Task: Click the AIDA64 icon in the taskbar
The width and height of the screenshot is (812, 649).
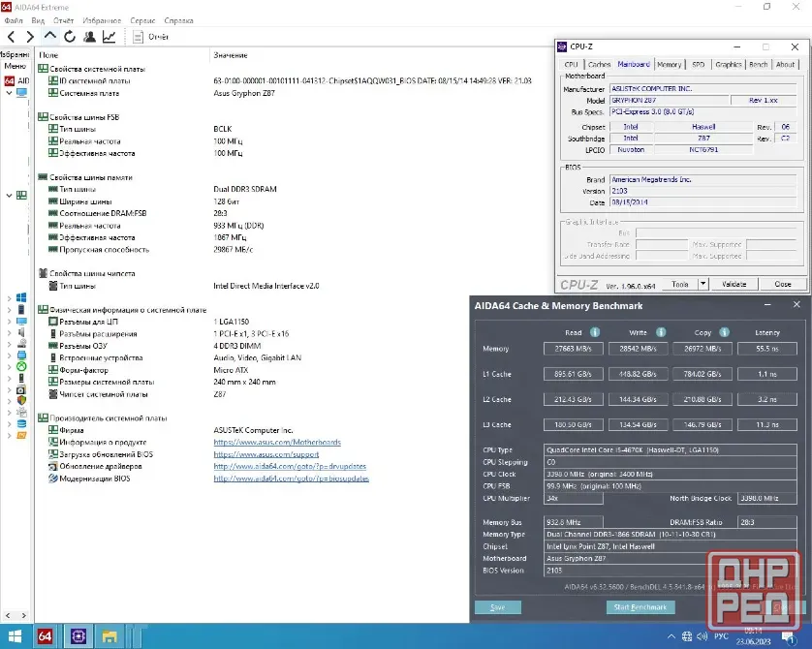Action: point(45,636)
